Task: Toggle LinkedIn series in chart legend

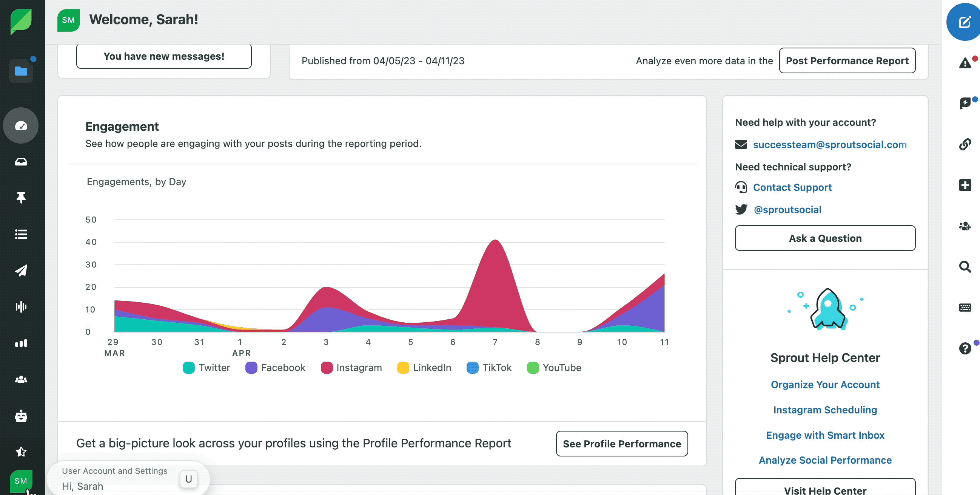Action: click(424, 368)
